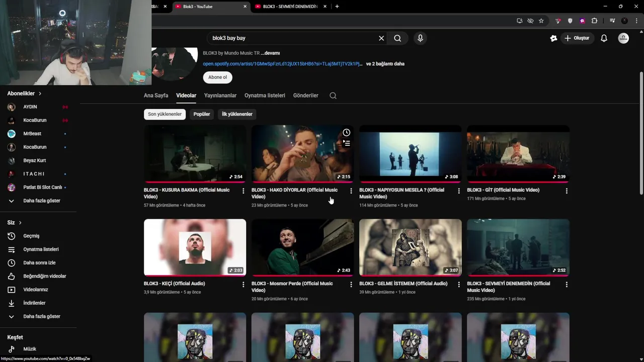Open Chrome extensions puzzle icon
Viewport: 644px width, 362px height.
(594, 21)
